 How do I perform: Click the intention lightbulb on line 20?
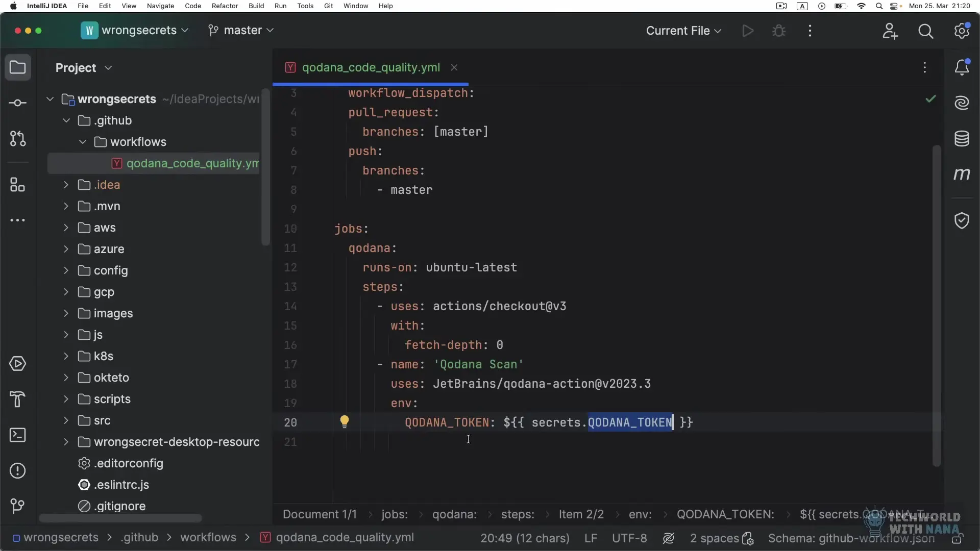(345, 422)
